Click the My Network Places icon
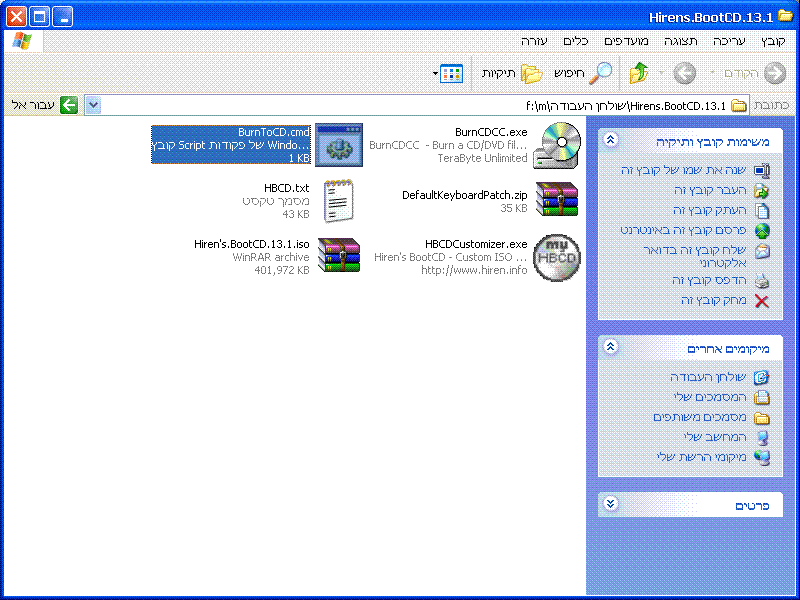 (762, 457)
